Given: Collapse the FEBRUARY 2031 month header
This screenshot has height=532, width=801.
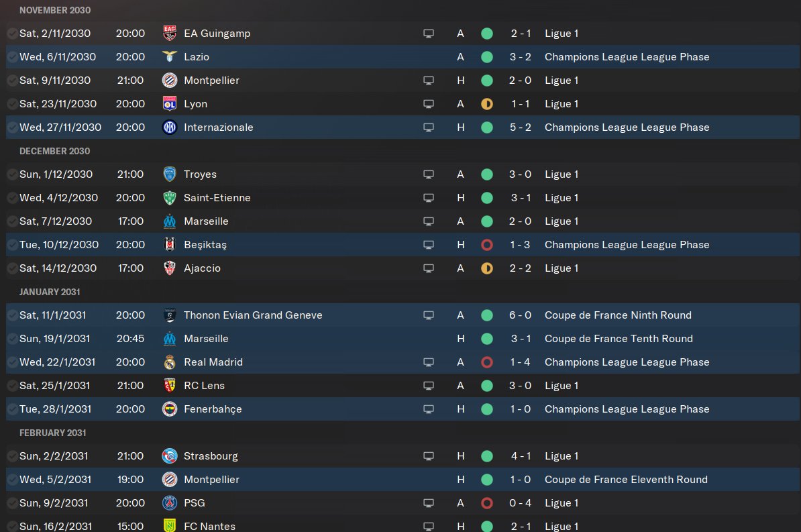Looking at the screenshot, I should click(52, 433).
